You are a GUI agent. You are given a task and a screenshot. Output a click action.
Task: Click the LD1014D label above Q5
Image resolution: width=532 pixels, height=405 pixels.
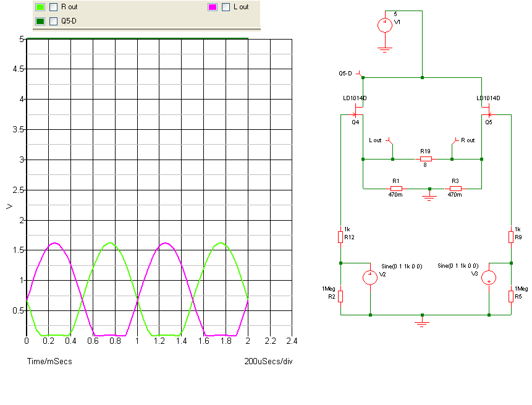(488, 98)
